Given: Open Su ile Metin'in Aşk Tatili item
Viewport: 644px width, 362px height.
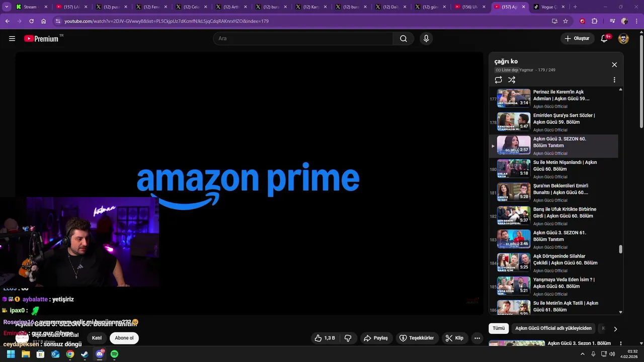Looking at the screenshot, I should coord(553,307).
